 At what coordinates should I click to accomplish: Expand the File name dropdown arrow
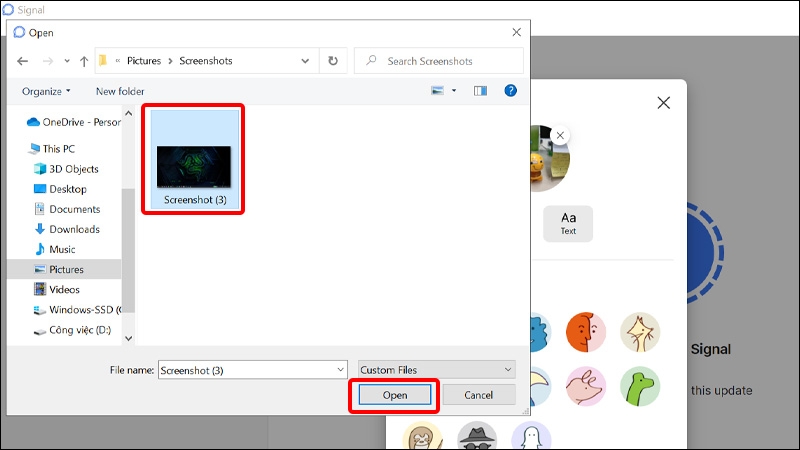[x=341, y=370]
